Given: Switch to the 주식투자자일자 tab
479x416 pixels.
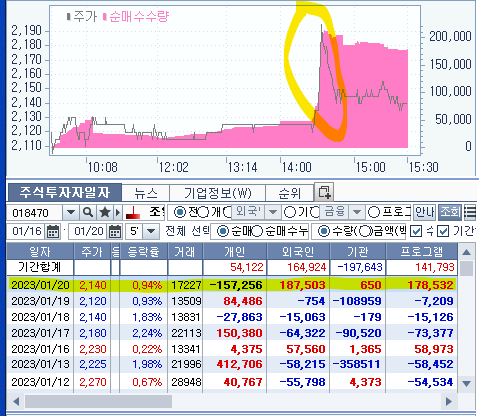Looking at the screenshot, I should [65, 192].
